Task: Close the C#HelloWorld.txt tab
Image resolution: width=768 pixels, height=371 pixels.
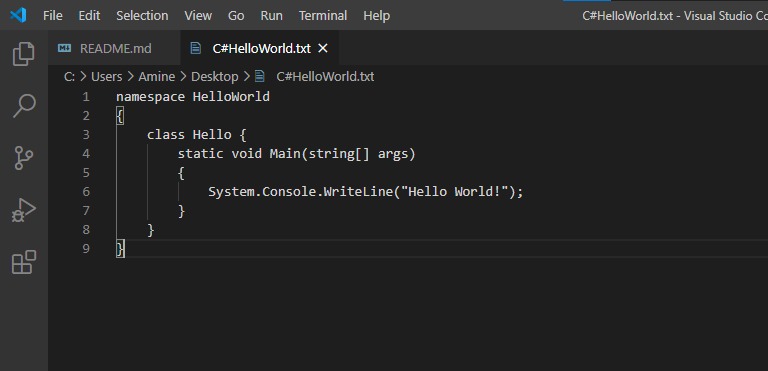Action: click(322, 48)
